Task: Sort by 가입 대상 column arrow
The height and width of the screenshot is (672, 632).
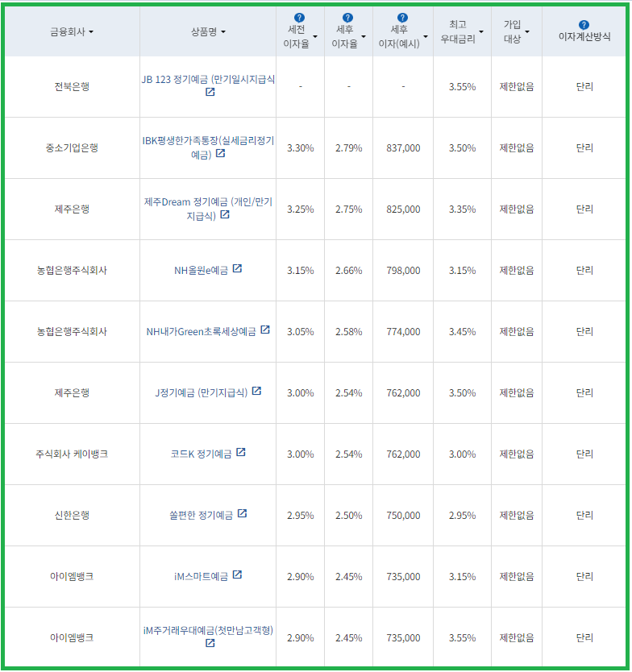Action: (527, 32)
